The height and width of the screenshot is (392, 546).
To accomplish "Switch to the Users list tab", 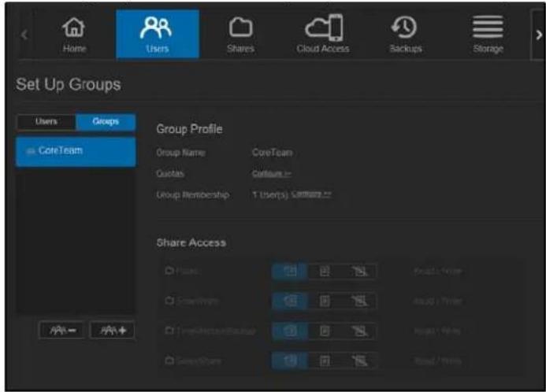I will pos(46,121).
